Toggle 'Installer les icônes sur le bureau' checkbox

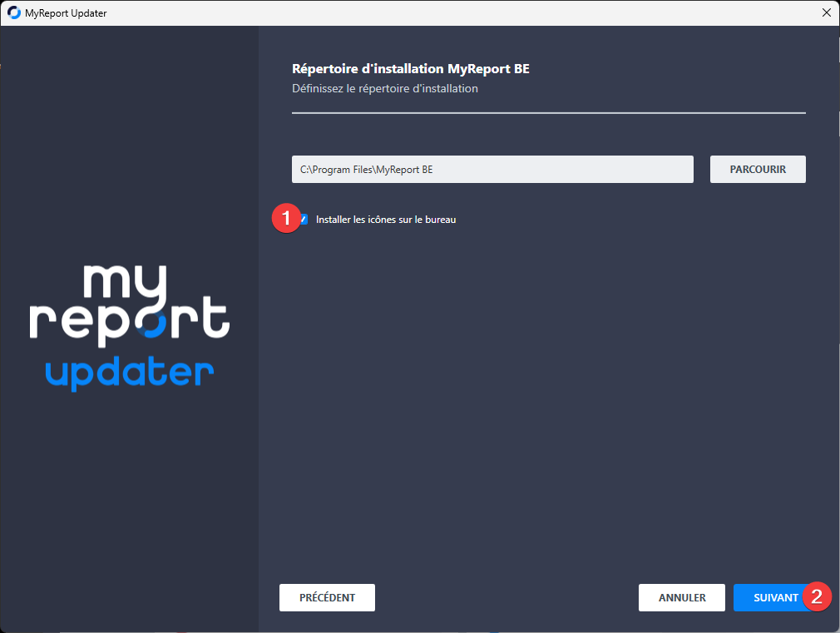click(304, 220)
